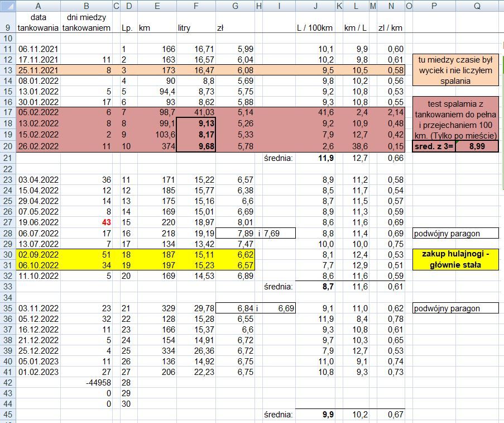
Task: Select the 'podwójny paragon' note in row 35
Action: (455, 308)
